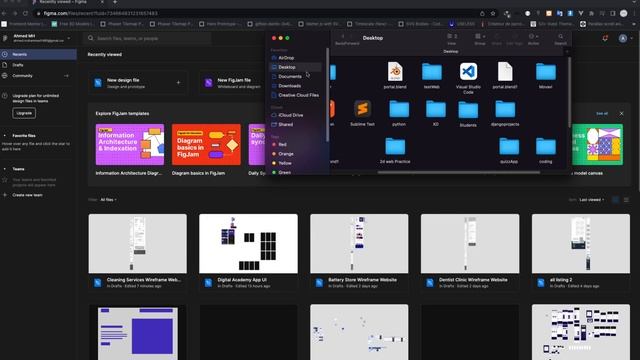
Task: Click the plus icon on New design file
Action: [178, 83]
